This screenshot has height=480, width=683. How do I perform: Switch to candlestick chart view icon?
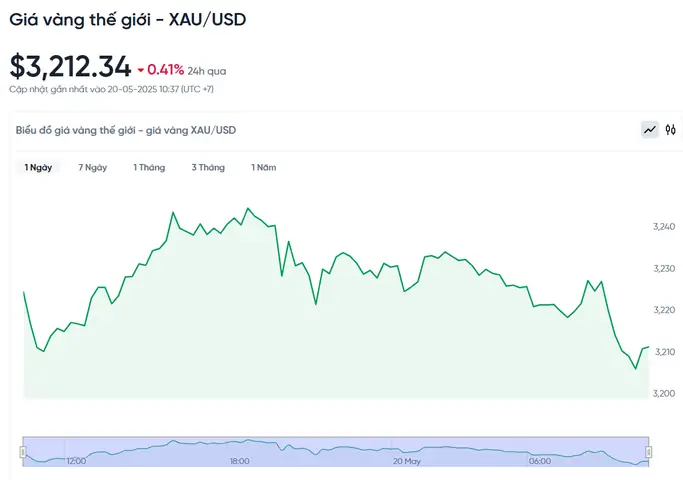[x=671, y=130]
